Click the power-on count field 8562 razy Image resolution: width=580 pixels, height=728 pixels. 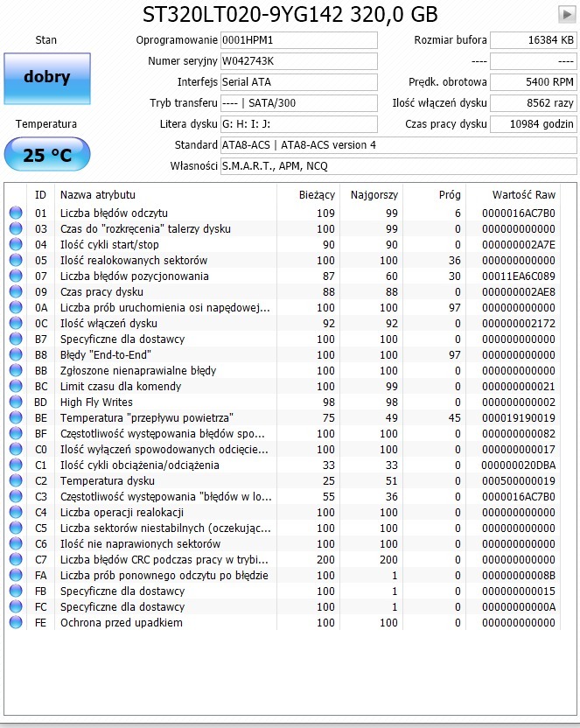click(534, 103)
